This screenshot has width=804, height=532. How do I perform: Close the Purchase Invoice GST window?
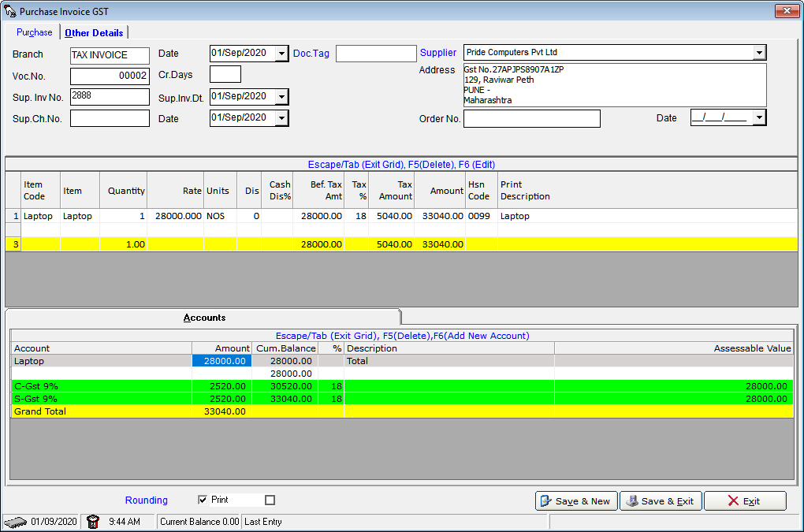[x=787, y=11]
